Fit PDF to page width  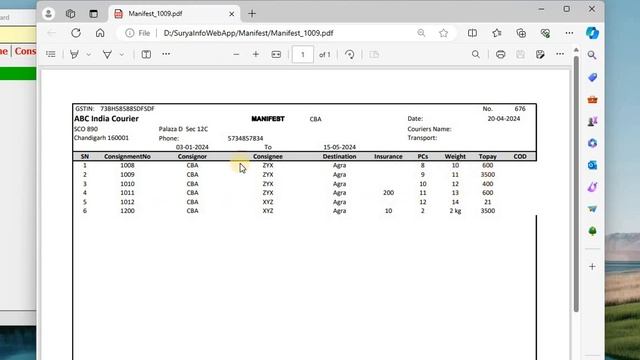[276, 54]
